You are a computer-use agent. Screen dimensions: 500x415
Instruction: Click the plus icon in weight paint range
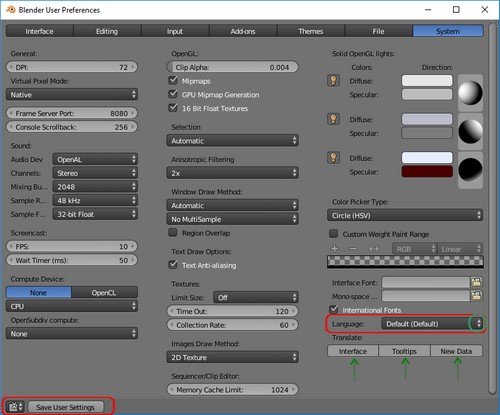335,249
